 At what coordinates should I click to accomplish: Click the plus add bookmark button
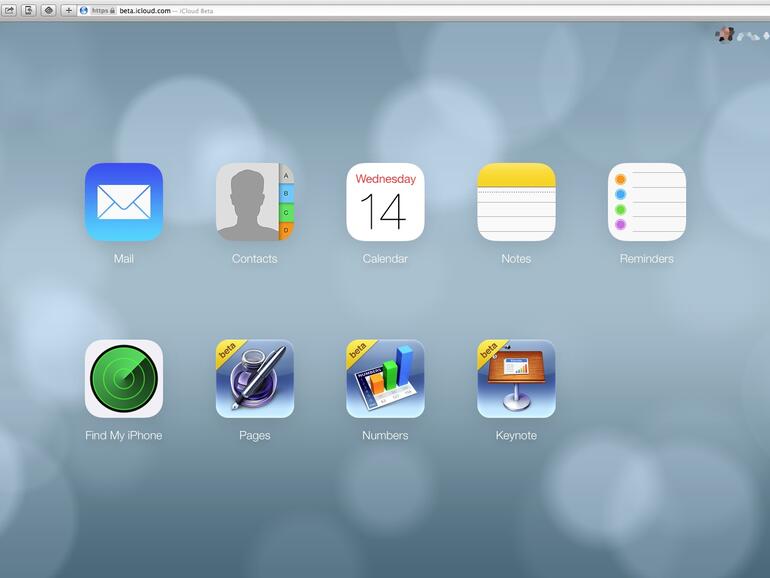(x=68, y=10)
